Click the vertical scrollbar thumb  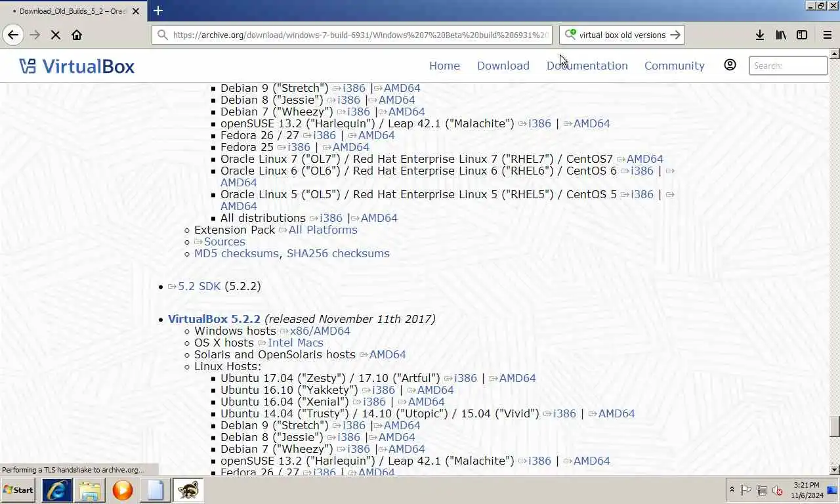coord(835,427)
